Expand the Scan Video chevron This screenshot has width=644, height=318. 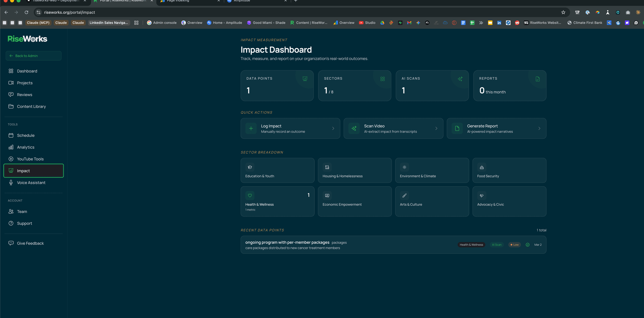[437, 128]
